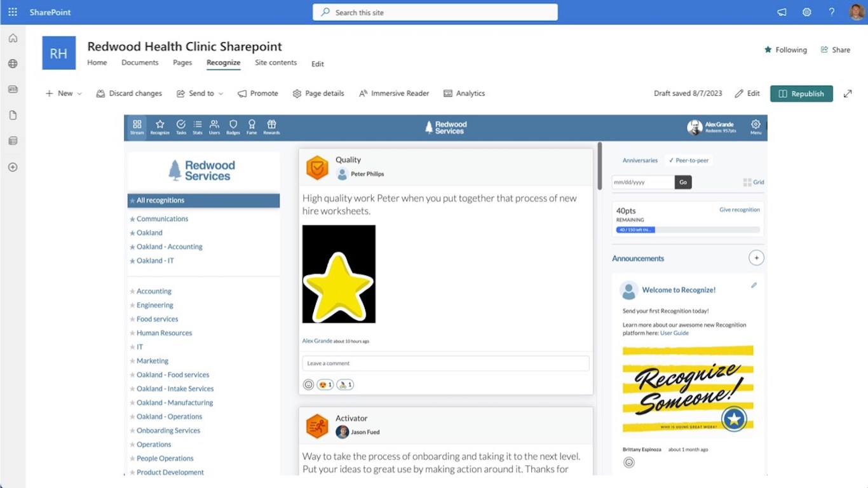Screen dimensions: 868x488
Task: Open Users icon in Recognize toolbar
Action: coord(214,127)
